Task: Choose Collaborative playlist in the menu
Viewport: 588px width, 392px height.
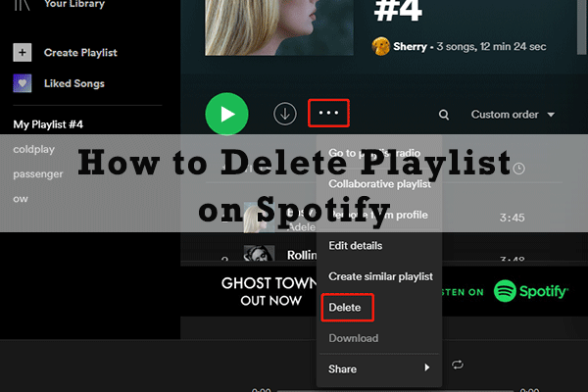Action: pyautogui.click(x=378, y=184)
